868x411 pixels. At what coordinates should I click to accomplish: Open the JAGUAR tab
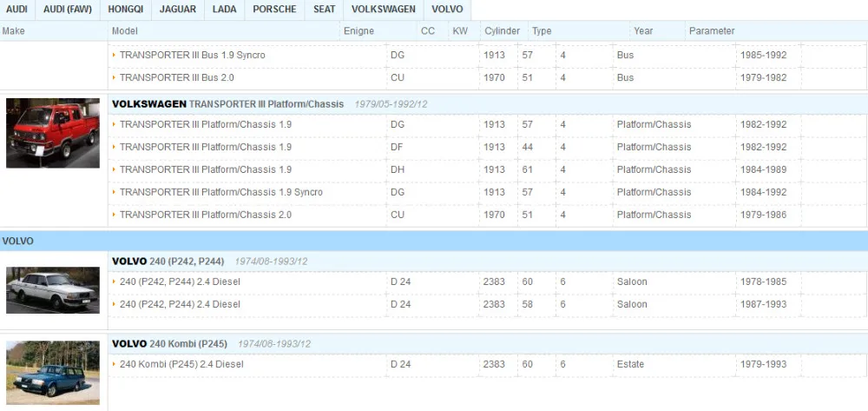click(x=178, y=10)
